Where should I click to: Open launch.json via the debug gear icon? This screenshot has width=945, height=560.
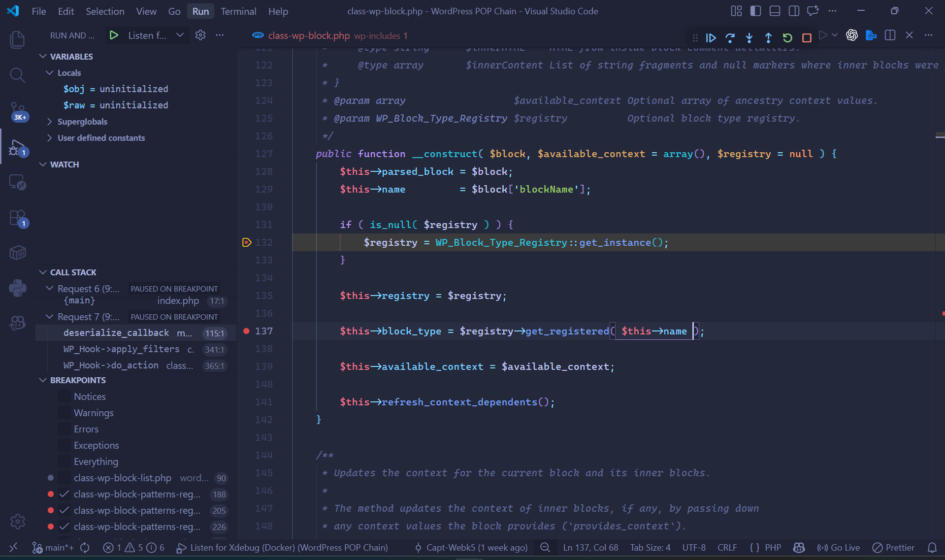[x=200, y=35]
